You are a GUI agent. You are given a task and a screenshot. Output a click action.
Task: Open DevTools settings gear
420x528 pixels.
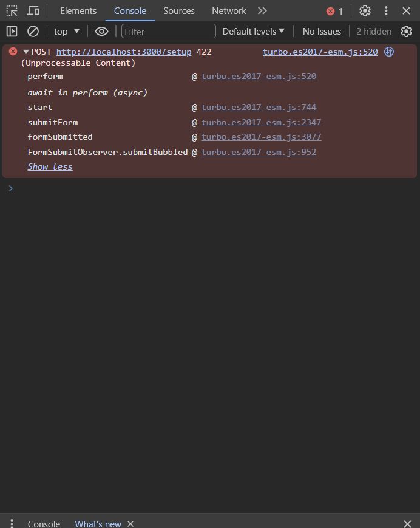click(x=365, y=11)
